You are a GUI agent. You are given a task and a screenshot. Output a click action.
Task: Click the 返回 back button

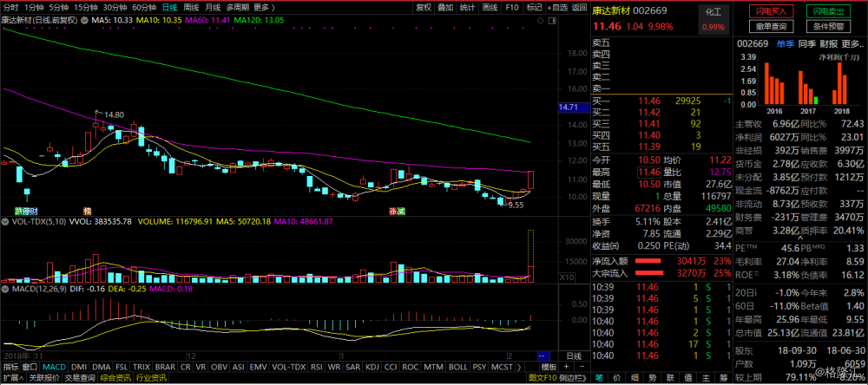pos(579,7)
